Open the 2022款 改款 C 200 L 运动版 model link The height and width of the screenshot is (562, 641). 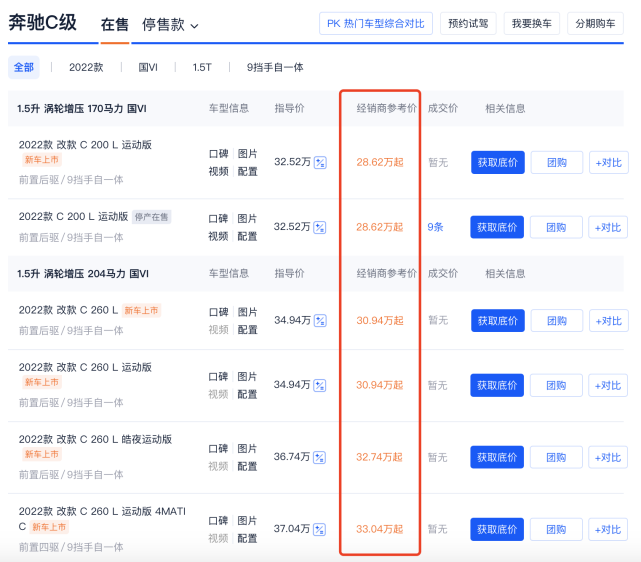click(x=85, y=145)
